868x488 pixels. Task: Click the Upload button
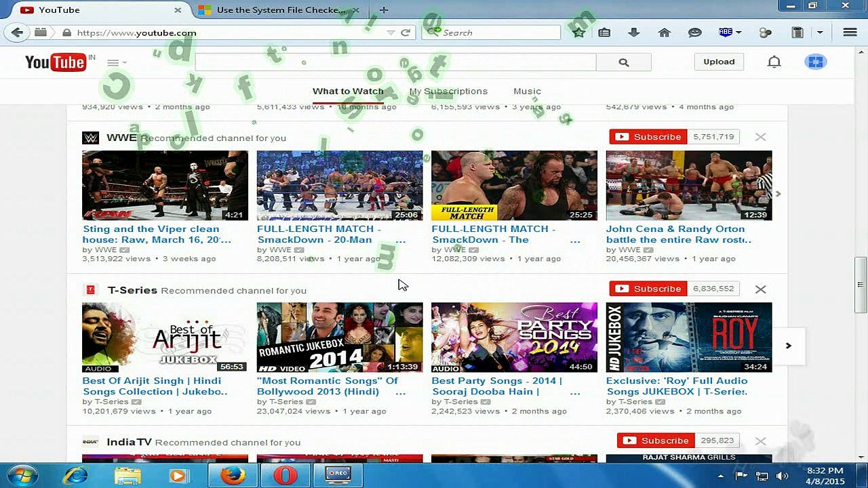pos(719,62)
